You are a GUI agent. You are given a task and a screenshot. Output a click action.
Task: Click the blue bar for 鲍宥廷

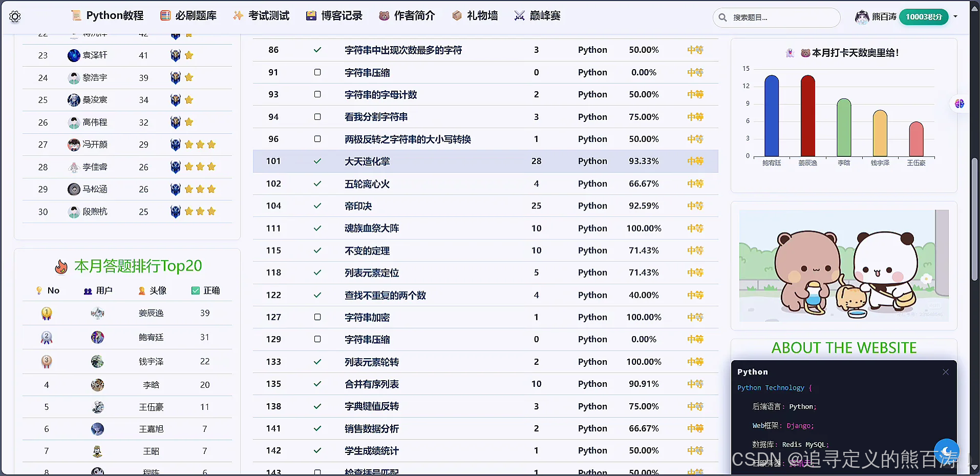click(x=772, y=116)
